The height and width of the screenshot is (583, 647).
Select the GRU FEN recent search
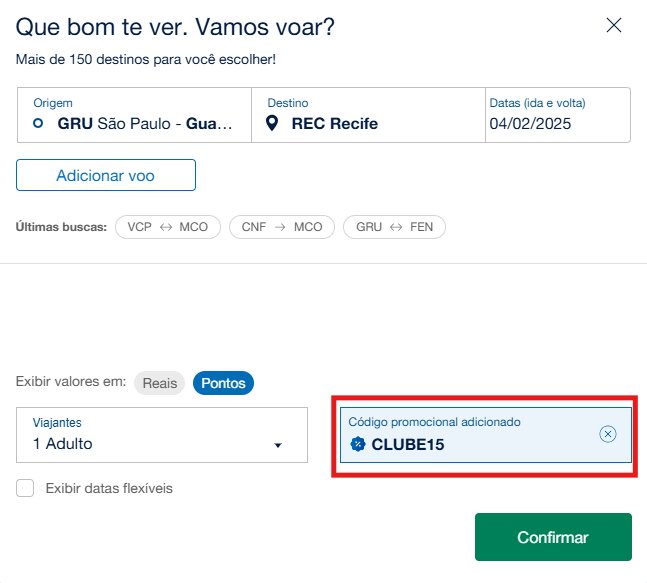[394, 227]
